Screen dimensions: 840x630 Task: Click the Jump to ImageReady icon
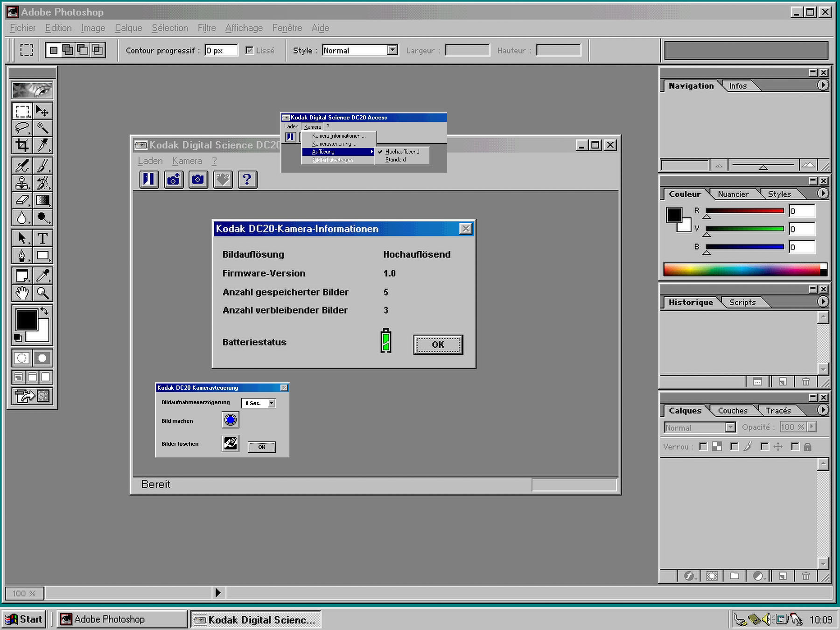32,396
